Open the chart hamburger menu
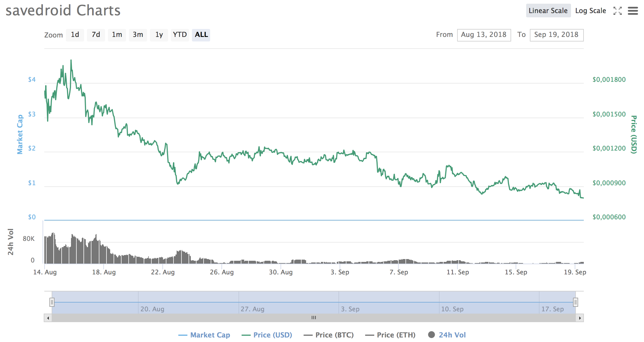 coord(633,11)
